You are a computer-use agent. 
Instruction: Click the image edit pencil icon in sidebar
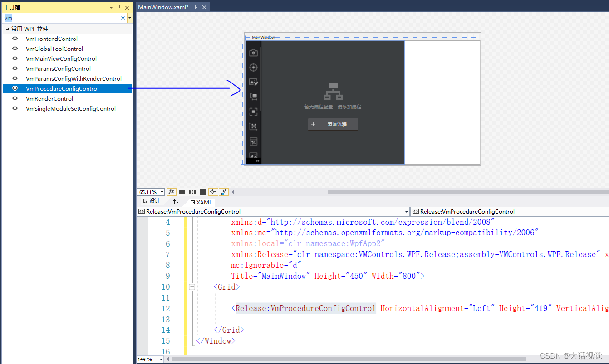[254, 82]
